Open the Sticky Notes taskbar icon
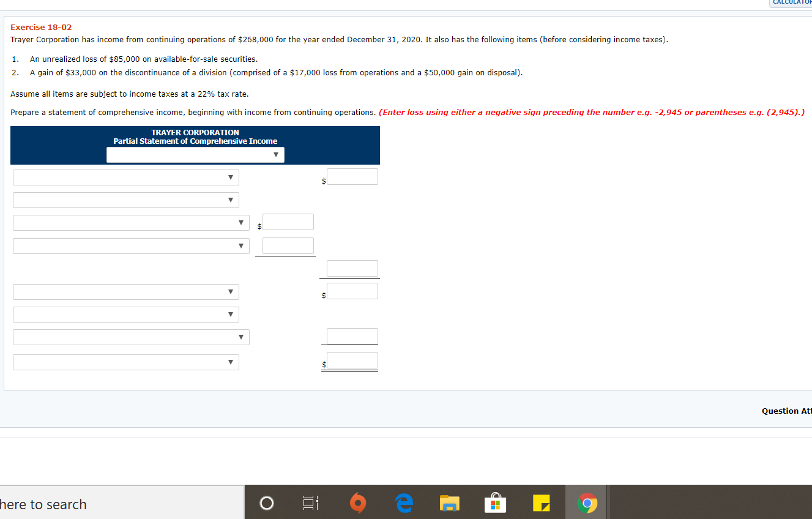The image size is (812, 519). [x=541, y=503]
